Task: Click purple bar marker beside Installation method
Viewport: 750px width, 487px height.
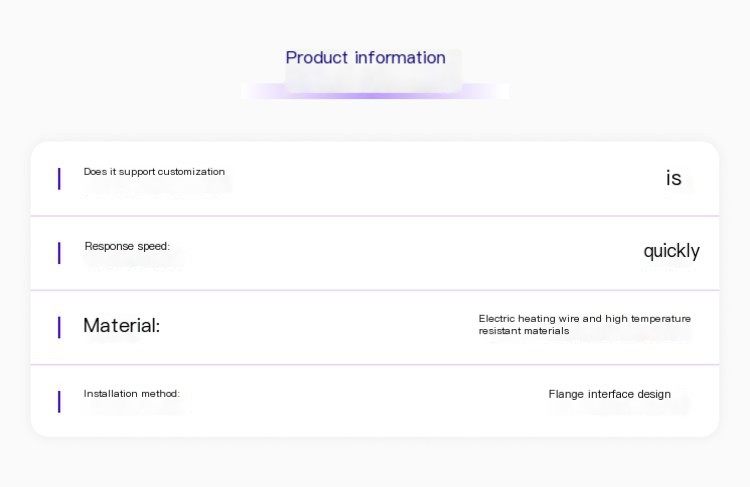Action: pos(59,401)
